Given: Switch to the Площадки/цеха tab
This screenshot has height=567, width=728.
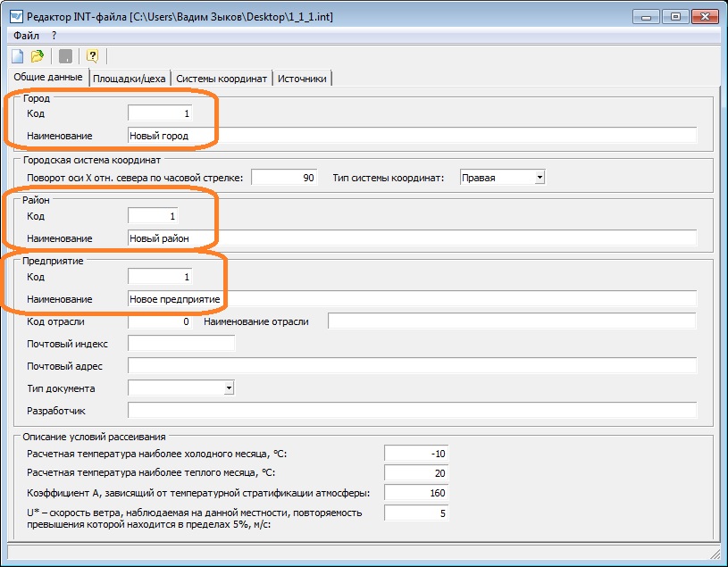Looking at the screenshot, I should click(129, 79).
